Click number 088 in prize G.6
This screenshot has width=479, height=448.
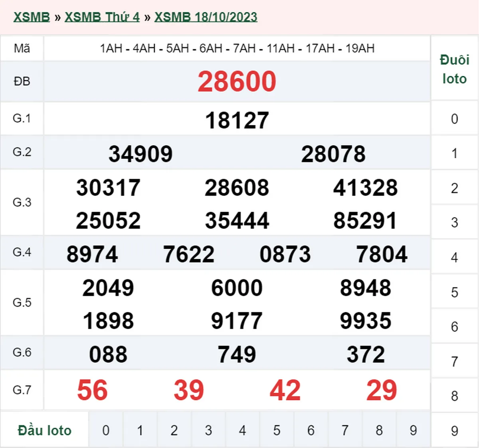(x=108, y=353)
